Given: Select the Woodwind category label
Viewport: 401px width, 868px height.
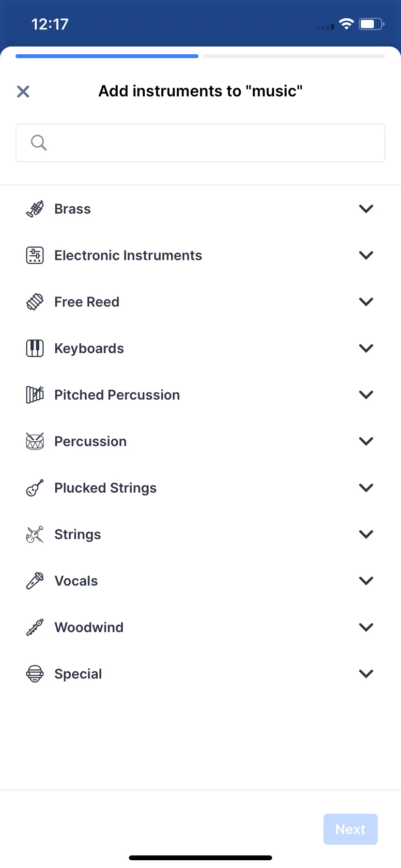Looking at the screenshot, I should click(x=89, y=627).
